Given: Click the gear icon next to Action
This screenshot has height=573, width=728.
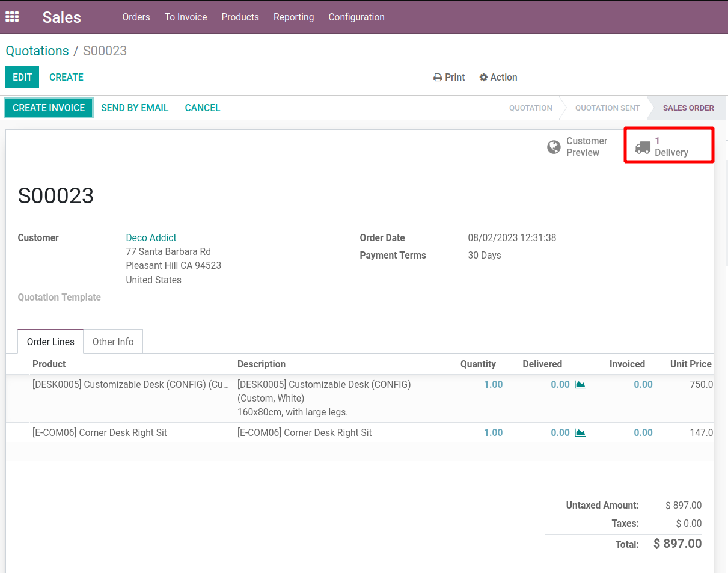Looking at the screenshot, I should pyautogui.click(x=483, y=78).
